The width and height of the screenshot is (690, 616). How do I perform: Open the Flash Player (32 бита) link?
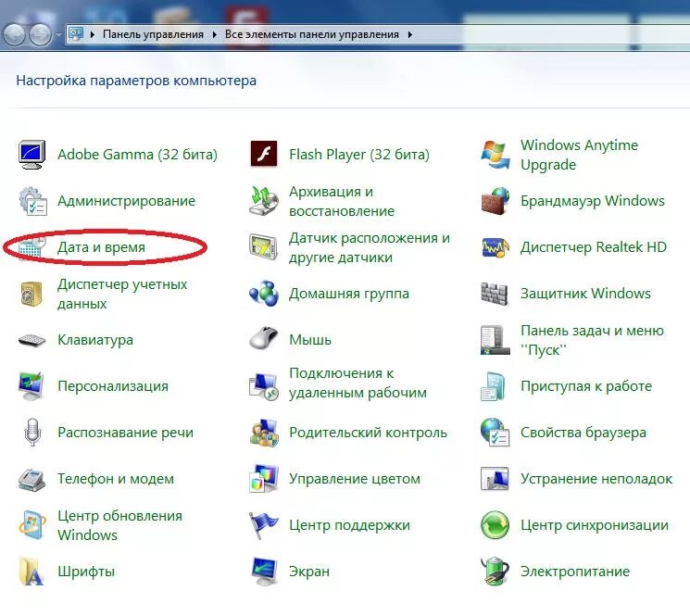pos(359,155)
